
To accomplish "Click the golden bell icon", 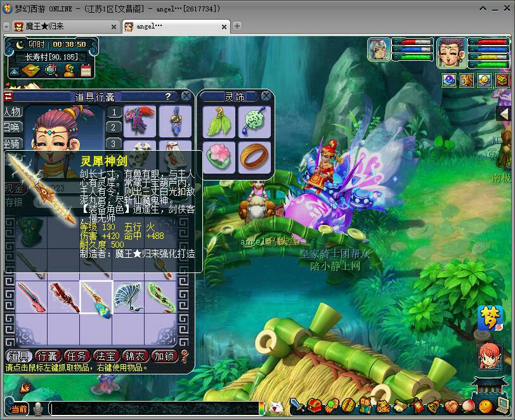I will pos(434,406).
